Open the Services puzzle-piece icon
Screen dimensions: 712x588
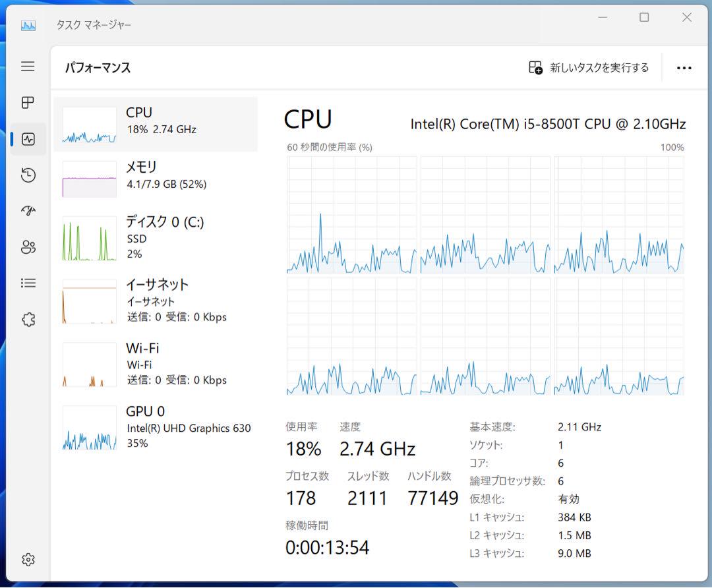tap(28, 319)
